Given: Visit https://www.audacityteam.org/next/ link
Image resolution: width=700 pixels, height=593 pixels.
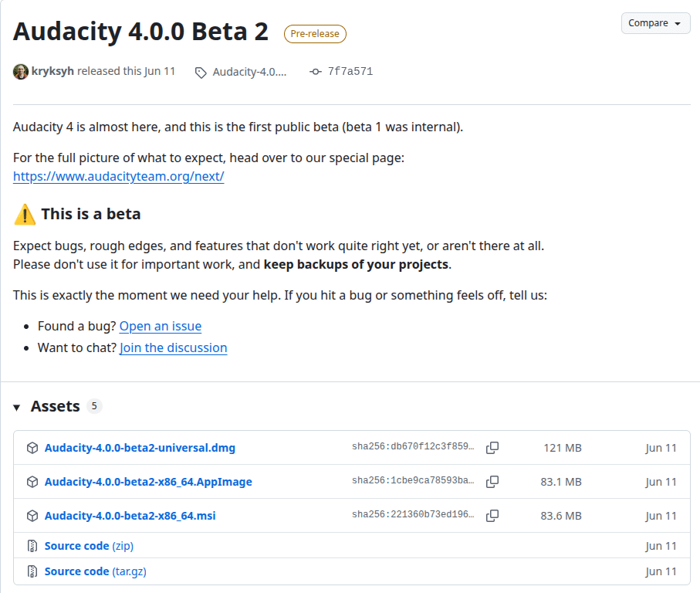Looking at the screenshot, I should (118, 176).
